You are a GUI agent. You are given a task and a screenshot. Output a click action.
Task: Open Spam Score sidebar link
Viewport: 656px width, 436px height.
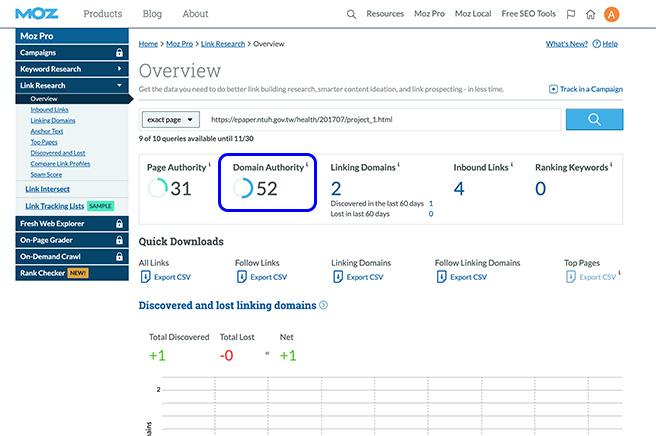click(x=46, y=174)
